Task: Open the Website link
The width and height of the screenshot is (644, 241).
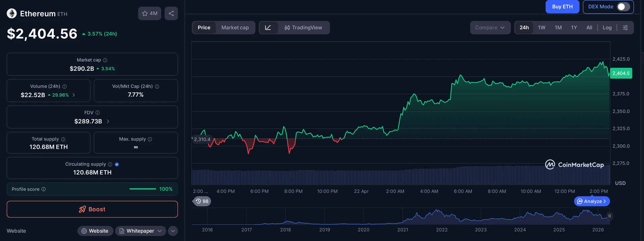Action: tap(95, 231)
